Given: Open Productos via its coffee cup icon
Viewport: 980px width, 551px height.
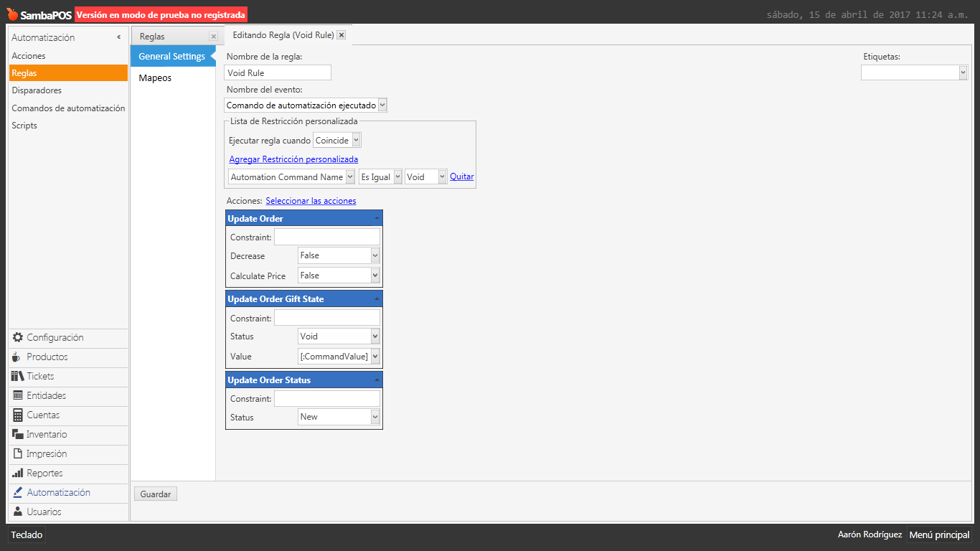Looking at the screenshot, I should click(17, 357).
